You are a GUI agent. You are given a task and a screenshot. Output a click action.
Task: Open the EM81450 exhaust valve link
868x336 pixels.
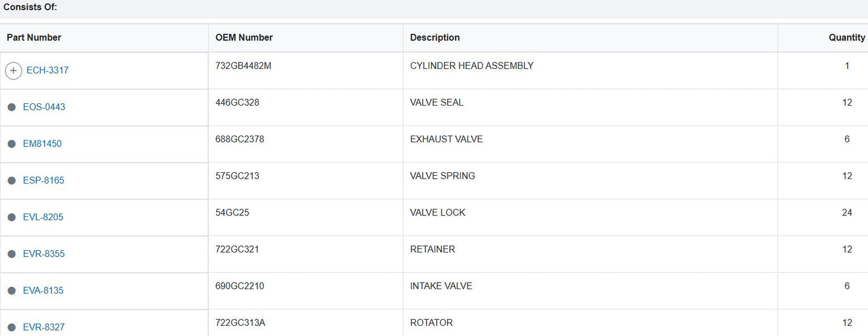[x=42, y=143]
